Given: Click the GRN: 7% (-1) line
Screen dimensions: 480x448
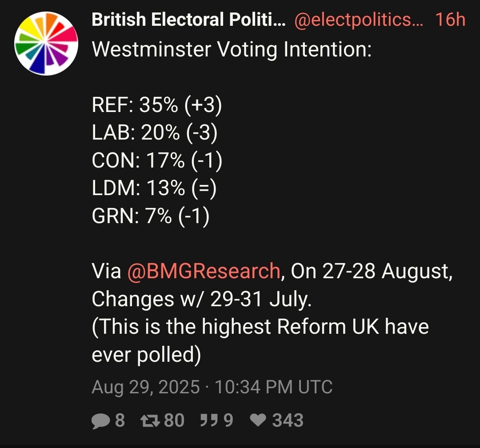Looking at the screenshot, I should point(151,216).
